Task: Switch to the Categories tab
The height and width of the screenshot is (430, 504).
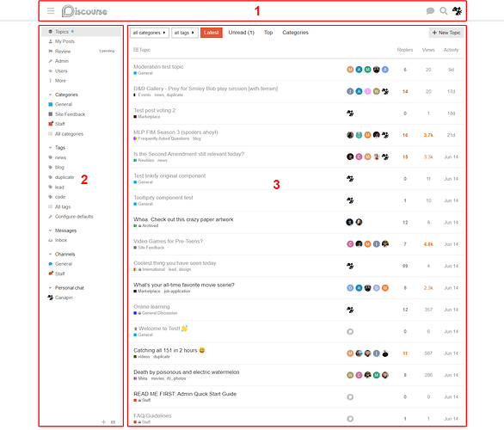Action: point(295,33)
